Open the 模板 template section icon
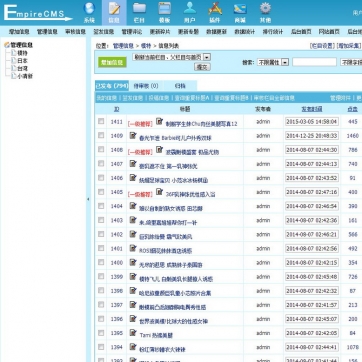Viewport: 362px width, 362px height. 164,12
